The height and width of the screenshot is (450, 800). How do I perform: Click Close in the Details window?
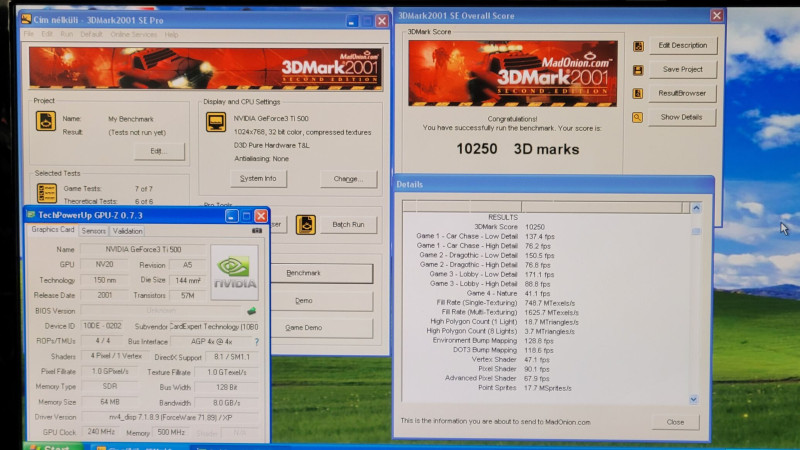click(x=675, y=422)
